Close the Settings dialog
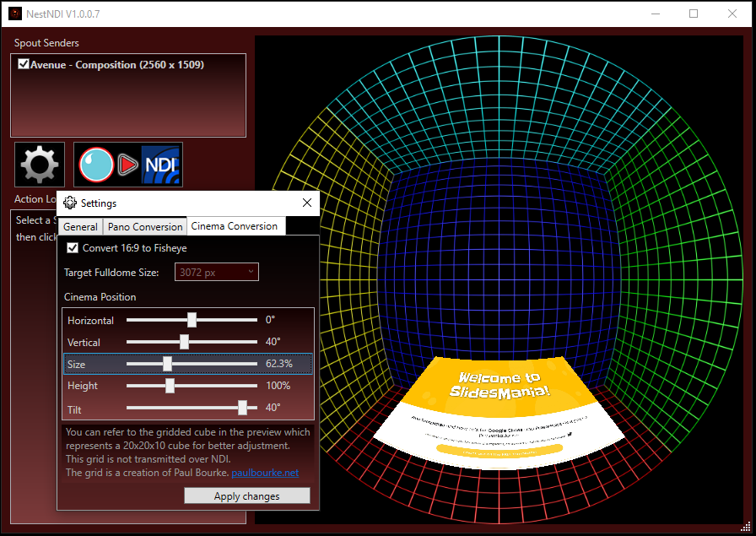 tap(307, 203)
